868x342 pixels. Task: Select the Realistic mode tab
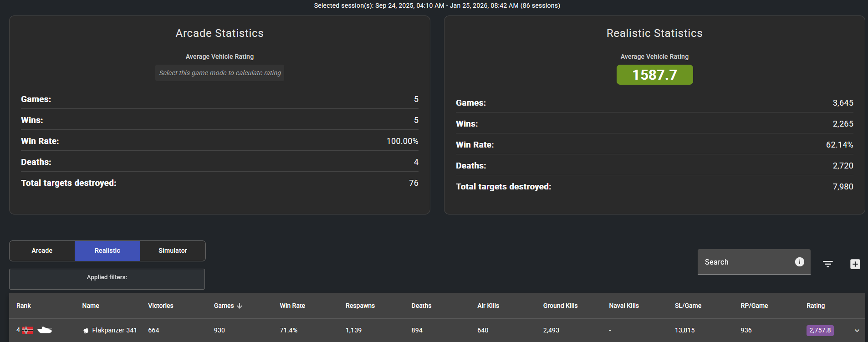(x=107, y=250)
